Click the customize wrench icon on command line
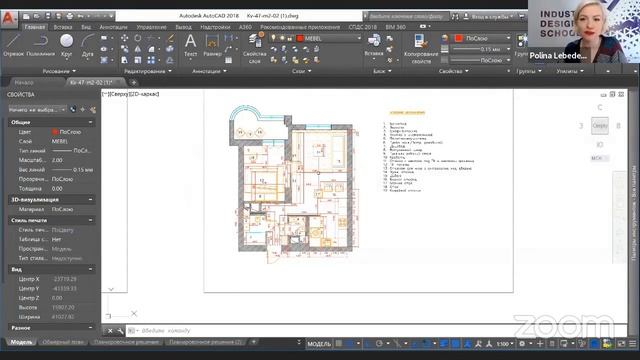 point(120,331)
